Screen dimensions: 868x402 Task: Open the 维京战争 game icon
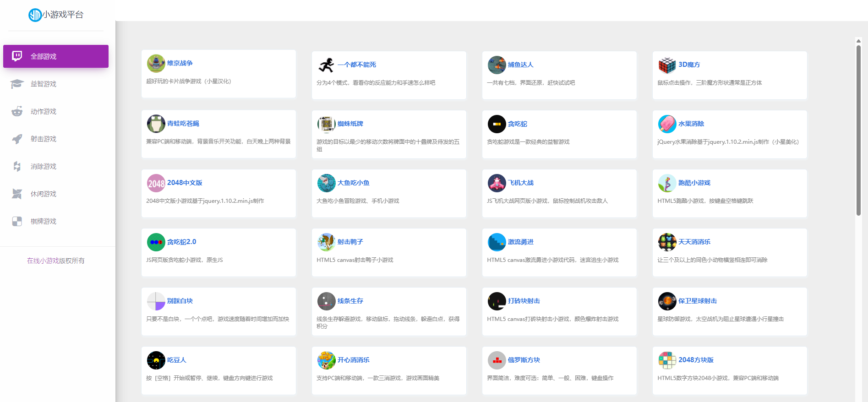(x=156, y=64)
